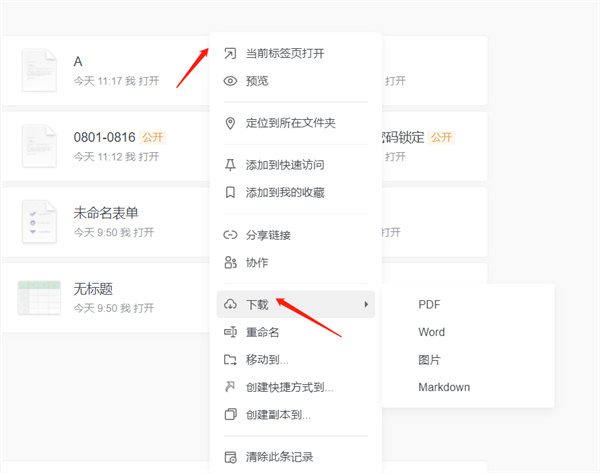Click the open-in-current-tab arrow icon
Screen dimensions: 600x473
pos(230,53)
